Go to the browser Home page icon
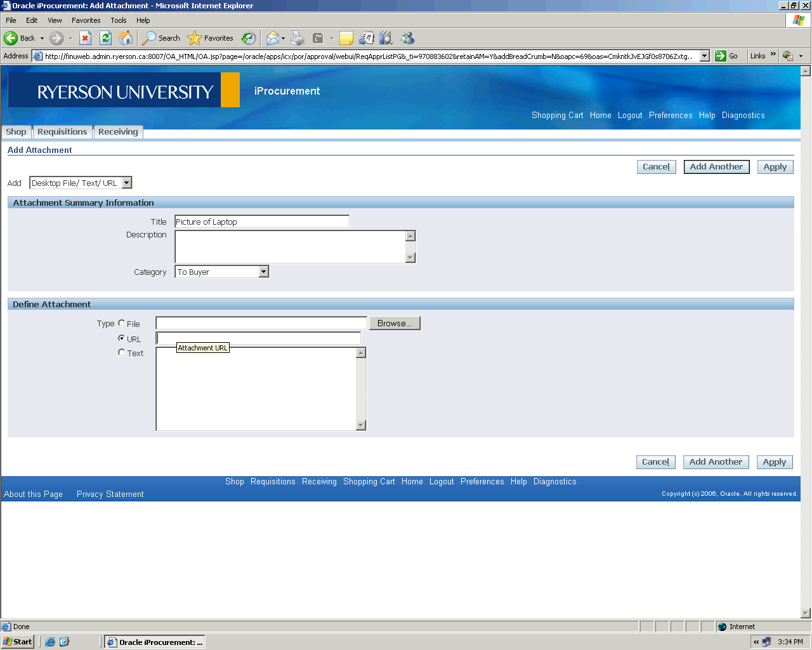 126,38
